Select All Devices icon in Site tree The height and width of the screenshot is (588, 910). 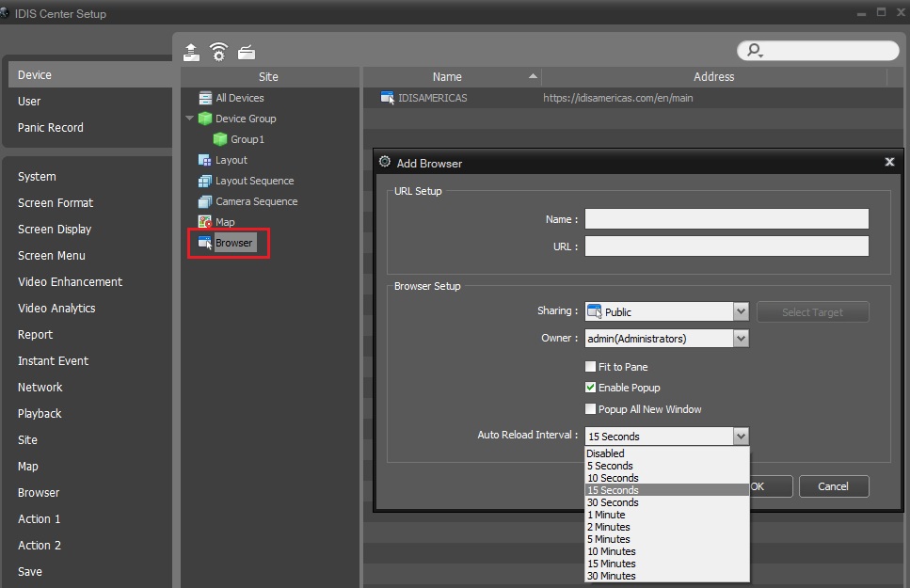205,98
